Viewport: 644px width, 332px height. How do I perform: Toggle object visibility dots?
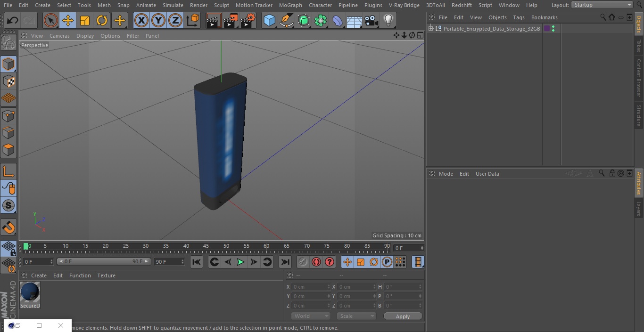tap(553, 29)
